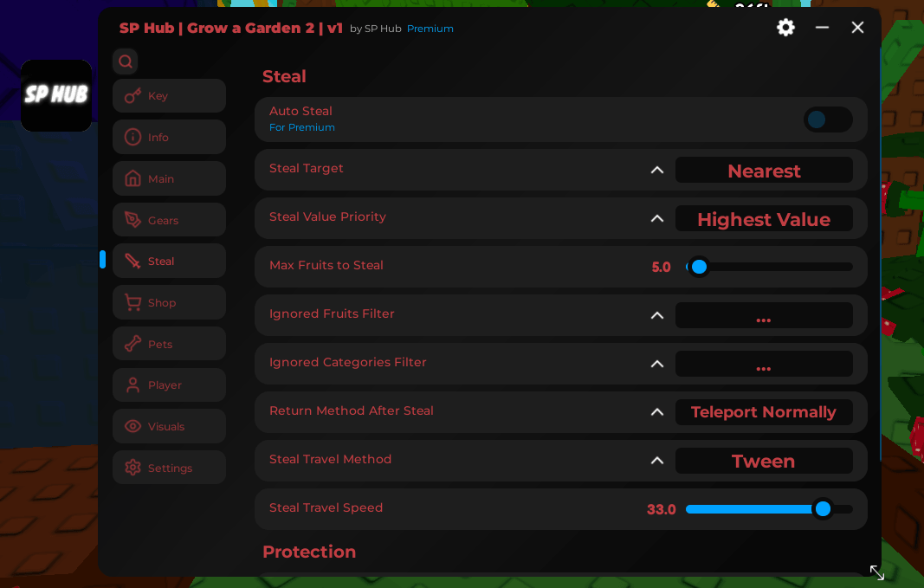Click the Max Fruits to Steal slider track
This screenshot has width=924, height=588.
pyautogui.click(x=769, y=267)
